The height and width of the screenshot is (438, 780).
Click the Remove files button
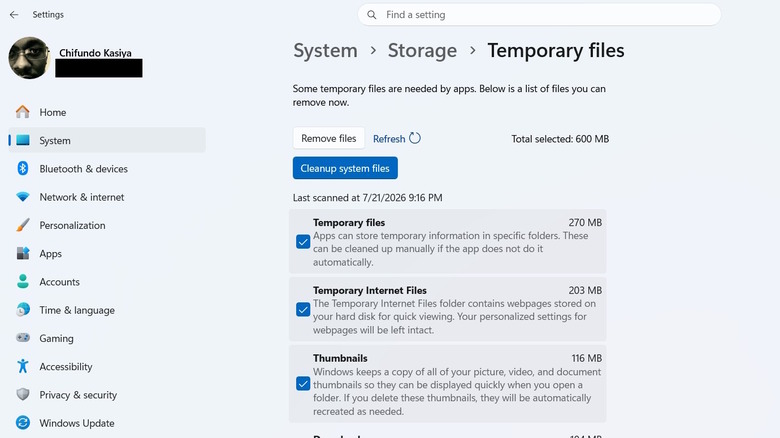click(329, 138)
